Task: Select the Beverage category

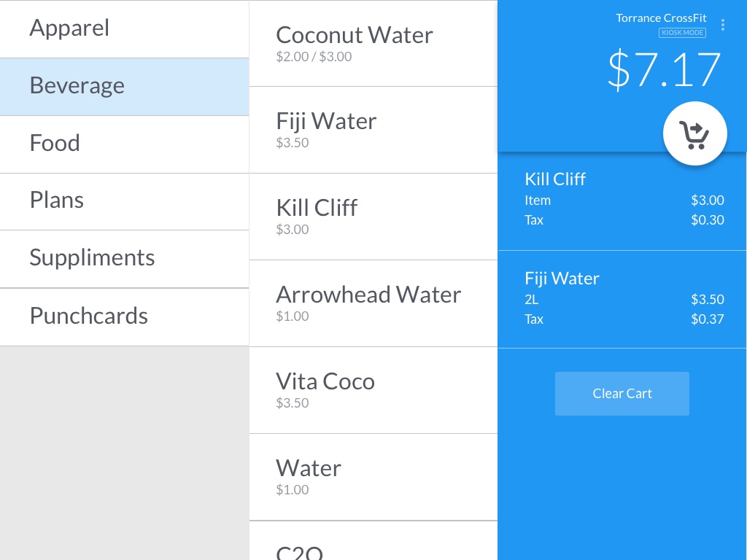Action: click(x=124, y=86)
